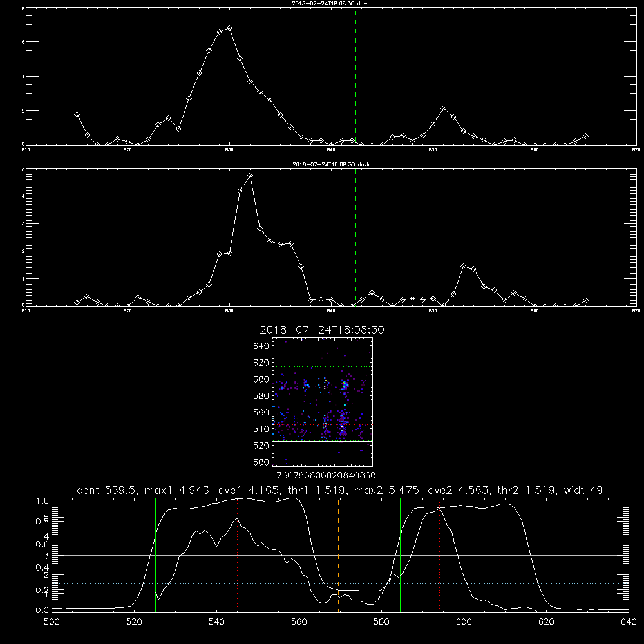The image size is (644, 644).
Task: Click the secondary peak near 851 on dawn curve
Action: point(443,108)
